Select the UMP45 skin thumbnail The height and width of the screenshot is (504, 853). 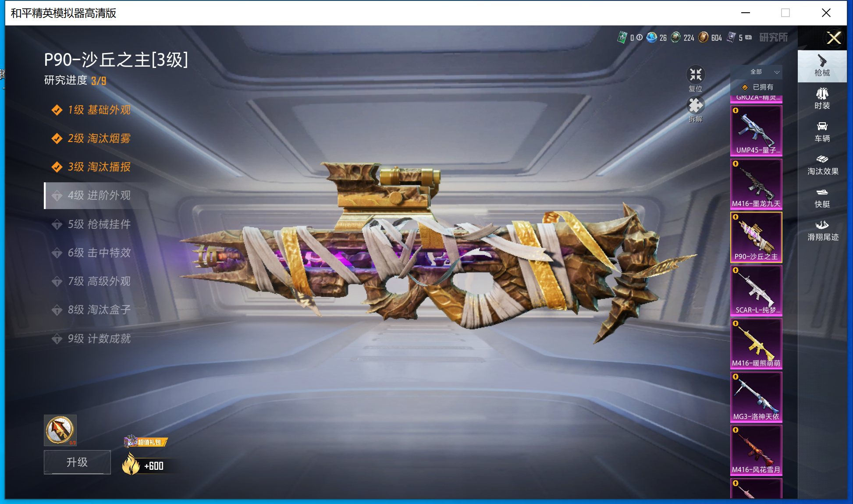756,131
